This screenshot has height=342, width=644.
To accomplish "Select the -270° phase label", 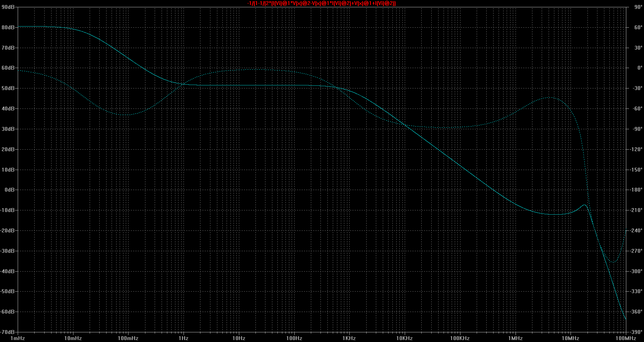I will tap(636, 251).
